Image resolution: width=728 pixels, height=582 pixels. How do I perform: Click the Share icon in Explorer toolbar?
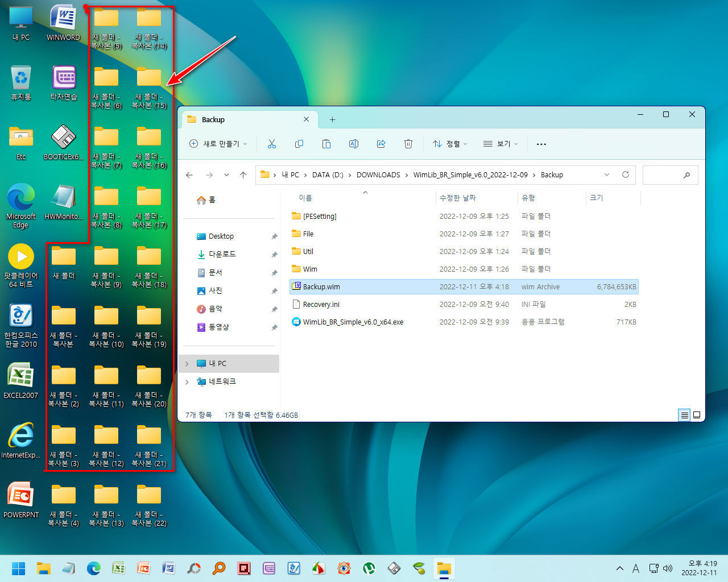pyautogui.click(x=381, y=144)
